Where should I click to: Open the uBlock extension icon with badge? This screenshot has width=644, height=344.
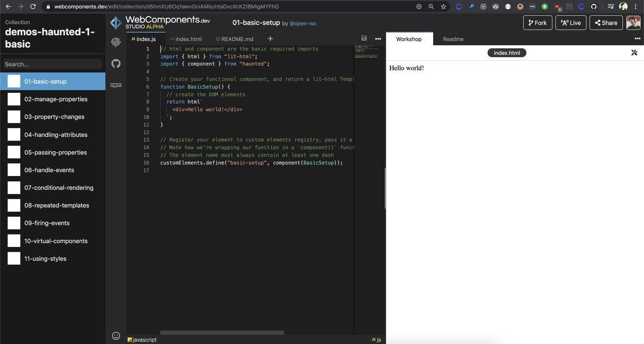point(557,6)
